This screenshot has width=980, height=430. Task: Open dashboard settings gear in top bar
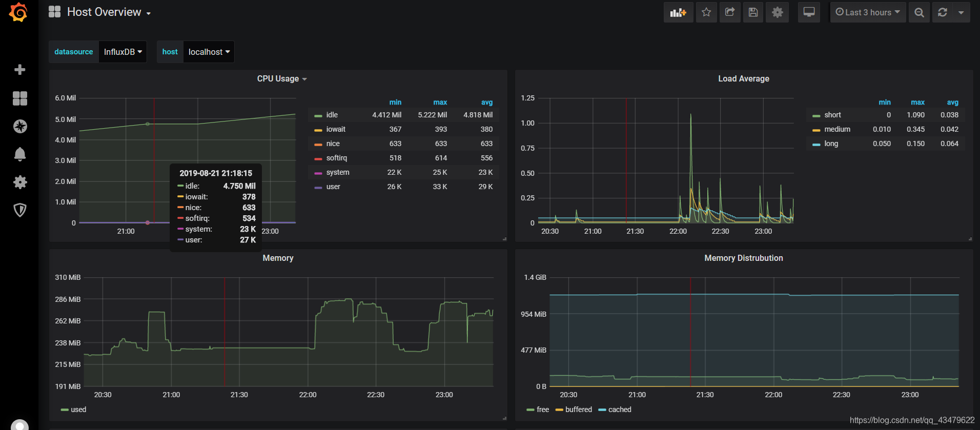778,12
